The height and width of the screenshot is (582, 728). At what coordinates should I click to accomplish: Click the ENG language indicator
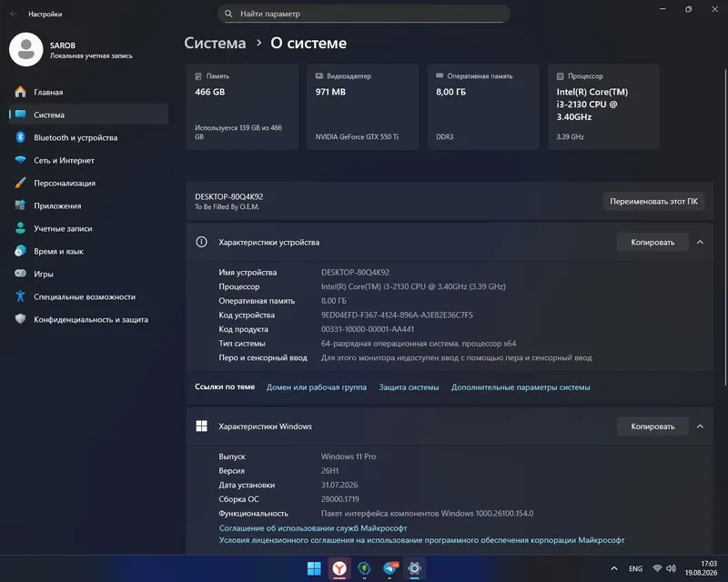(x=635, y=568)
